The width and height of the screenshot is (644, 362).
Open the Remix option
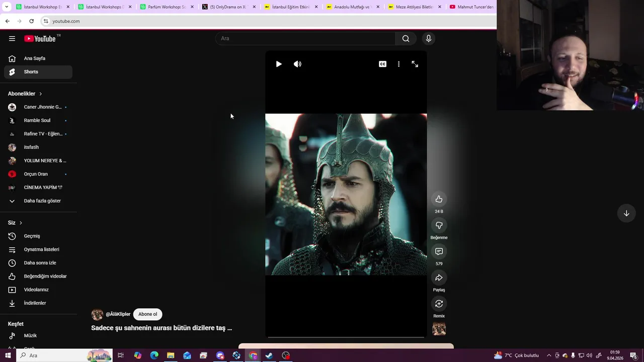click(x=439, y=304)
